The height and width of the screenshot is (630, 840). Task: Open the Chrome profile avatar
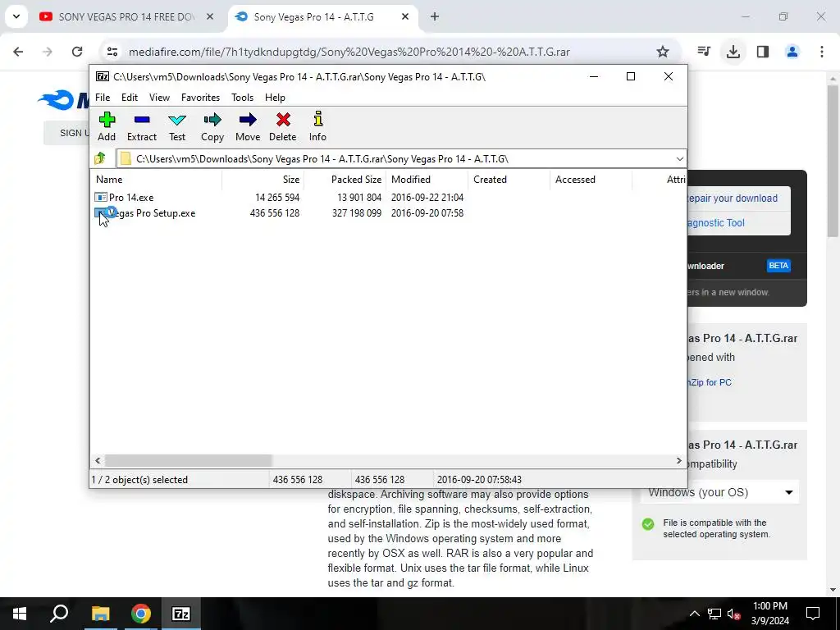(792, 52)
